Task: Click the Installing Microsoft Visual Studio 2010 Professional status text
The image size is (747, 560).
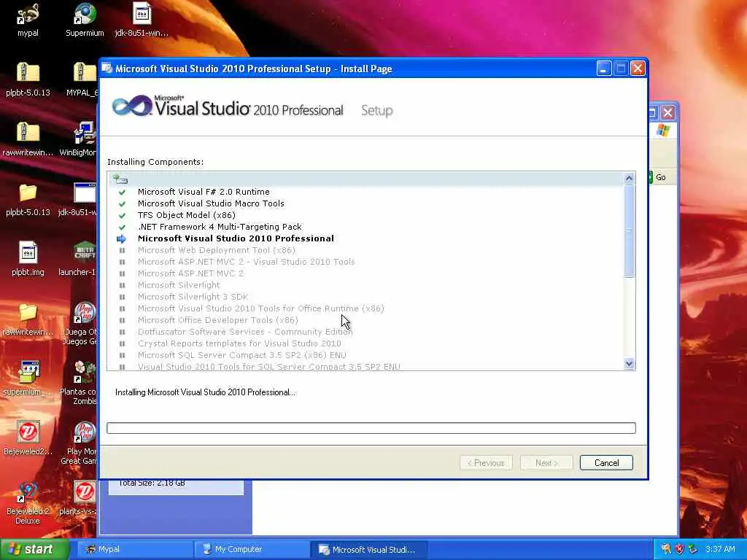Action: 205,392
